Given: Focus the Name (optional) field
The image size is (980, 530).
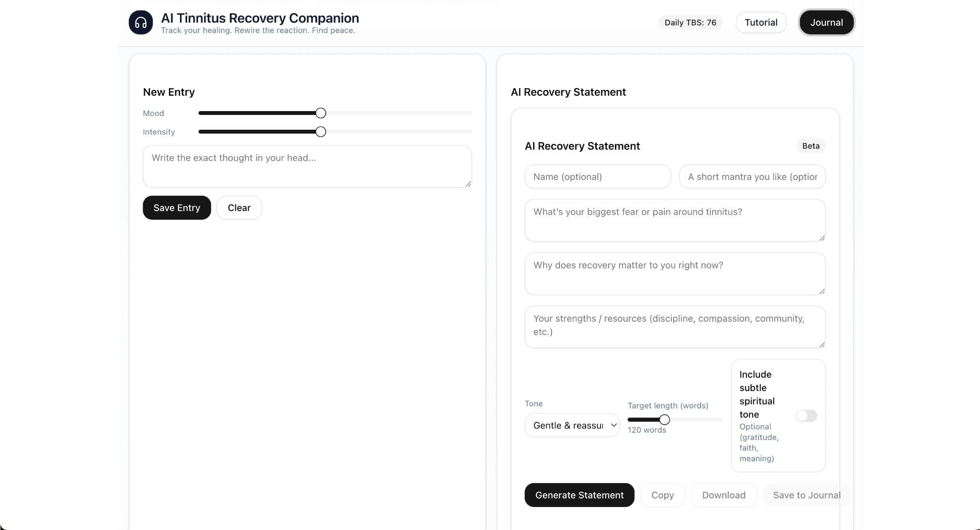Looking at the screenshot, I should coord(597,176).
